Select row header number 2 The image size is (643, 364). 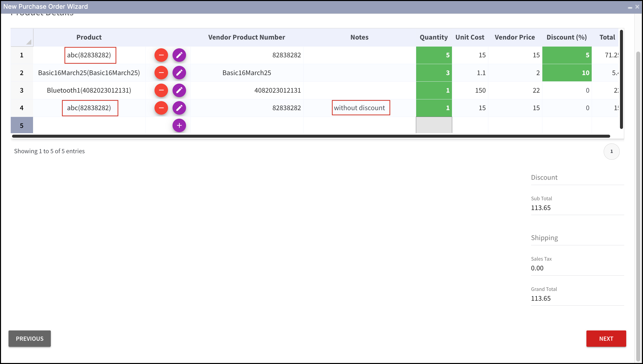pyautogui.click(x=22, y=73)
